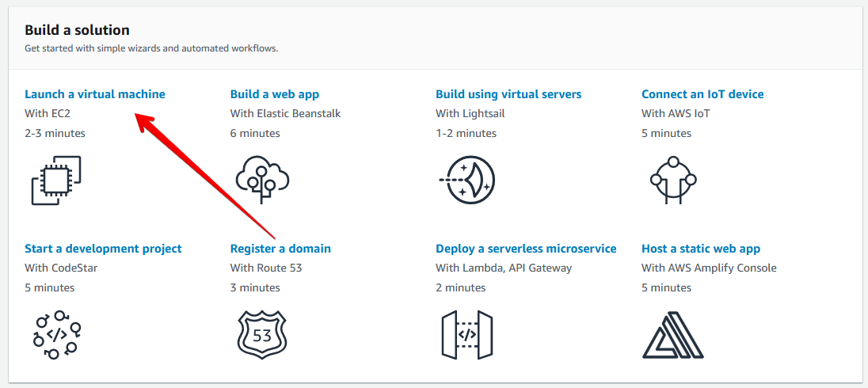This screenshot has height=388, width=868.
Task: Click the Route 53 shield icon
Action: point(261,334)
